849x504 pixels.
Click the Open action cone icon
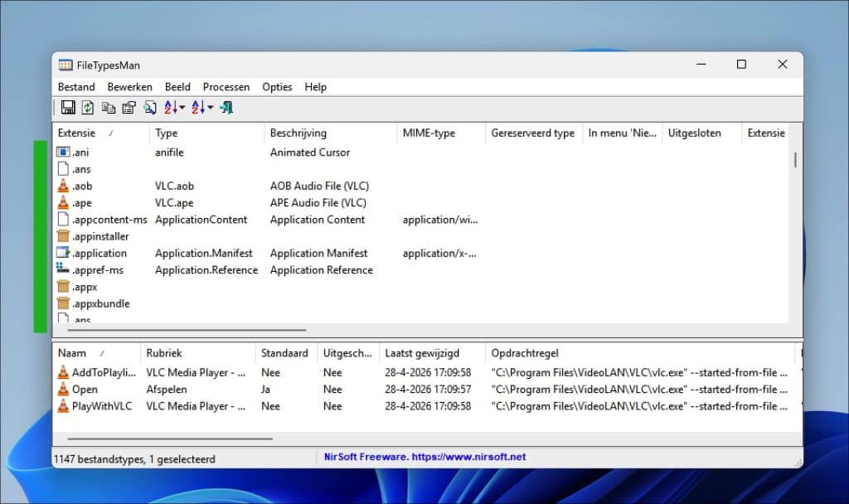[x=63, y=389]
